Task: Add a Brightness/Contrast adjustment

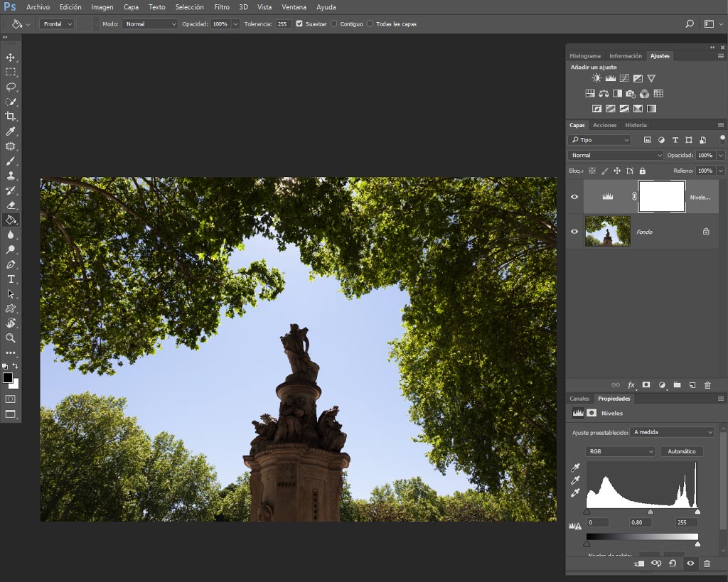Action: tap(596, 78)
